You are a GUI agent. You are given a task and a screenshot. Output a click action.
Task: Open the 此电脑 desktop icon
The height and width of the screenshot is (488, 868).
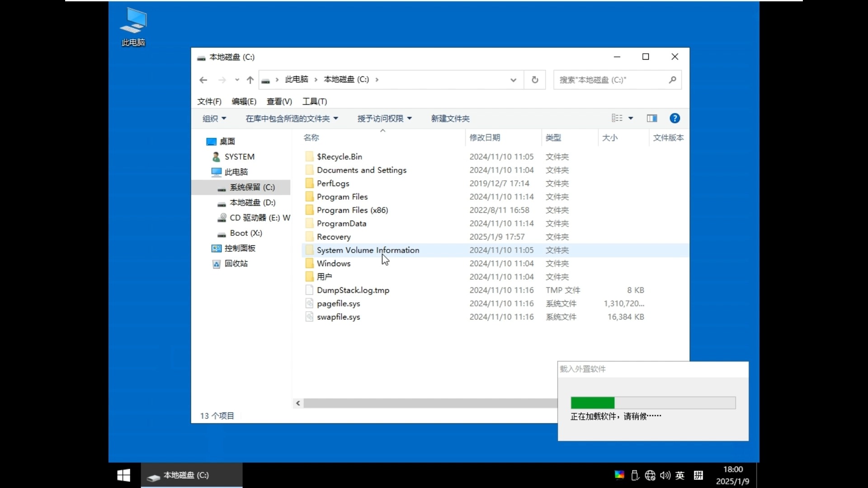(x=133, y=27)
